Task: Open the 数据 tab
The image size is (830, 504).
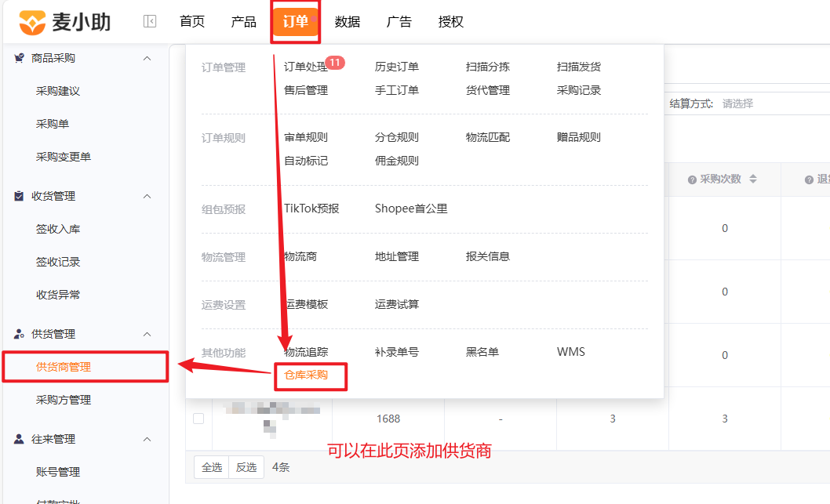Action: [x=348, y=22]
